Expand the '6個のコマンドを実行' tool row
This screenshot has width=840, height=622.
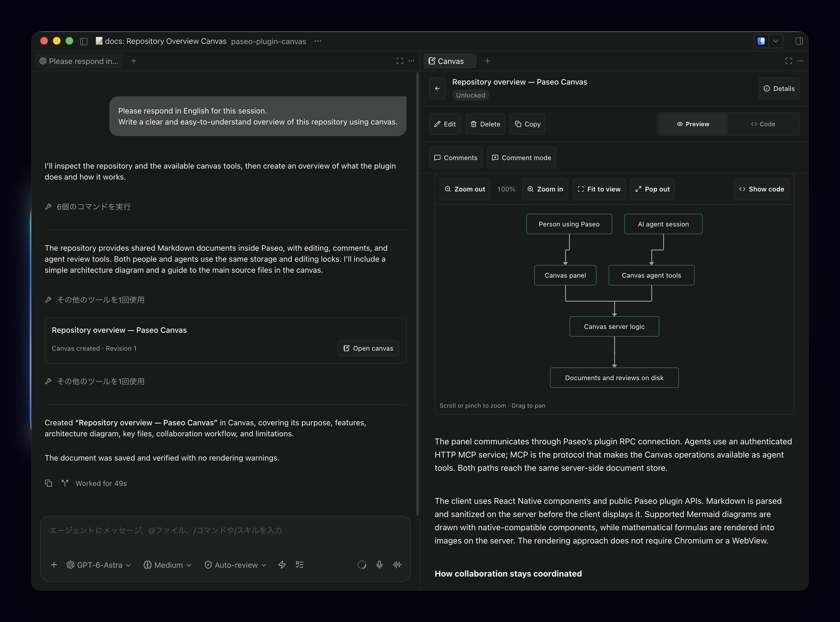88,207
